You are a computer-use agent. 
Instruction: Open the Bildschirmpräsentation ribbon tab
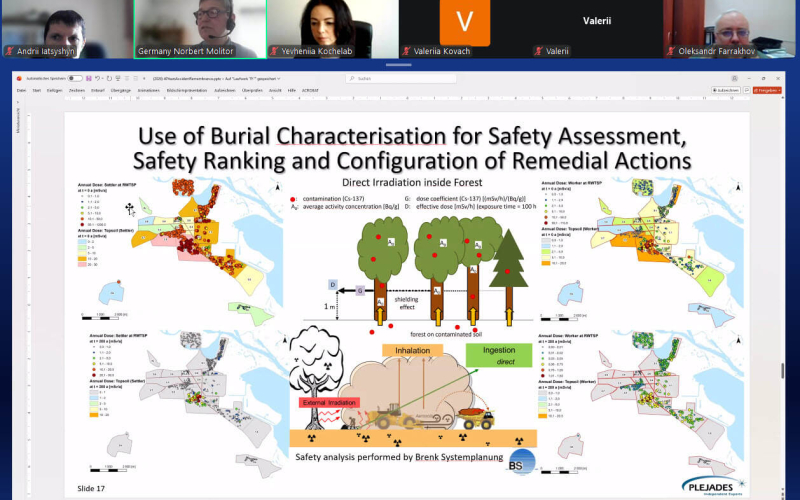pos(187,90)
